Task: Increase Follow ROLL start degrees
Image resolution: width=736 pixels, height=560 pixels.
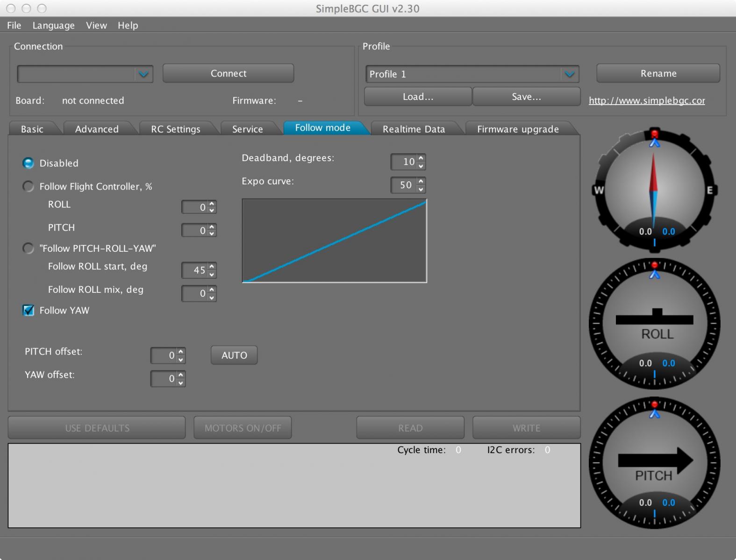Action: tap(212, 266)
